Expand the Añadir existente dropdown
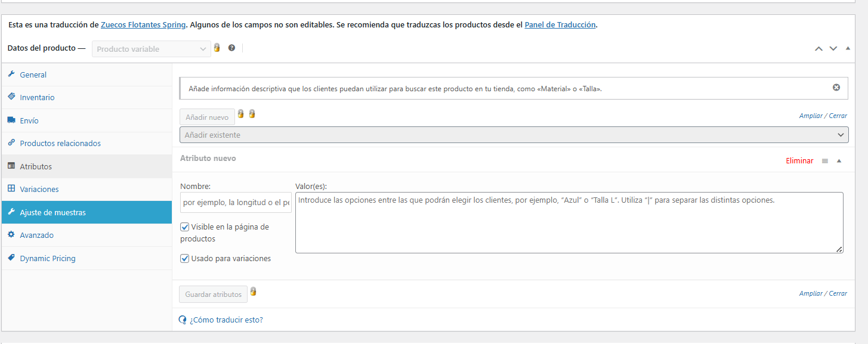The height and width of the screenshot is (344, 868). 514,135
